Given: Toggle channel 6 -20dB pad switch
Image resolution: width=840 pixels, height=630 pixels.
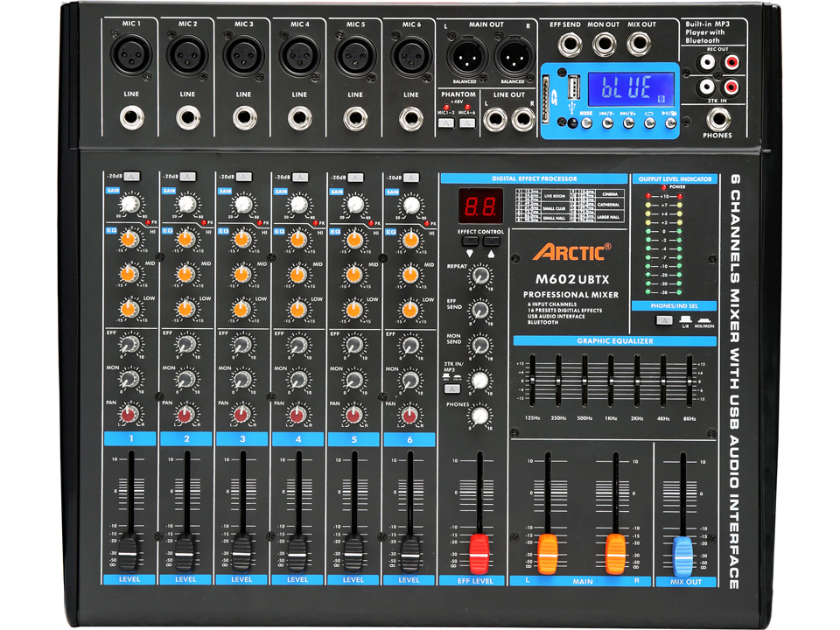Looking at the screenshot, I should pos(411,177).
